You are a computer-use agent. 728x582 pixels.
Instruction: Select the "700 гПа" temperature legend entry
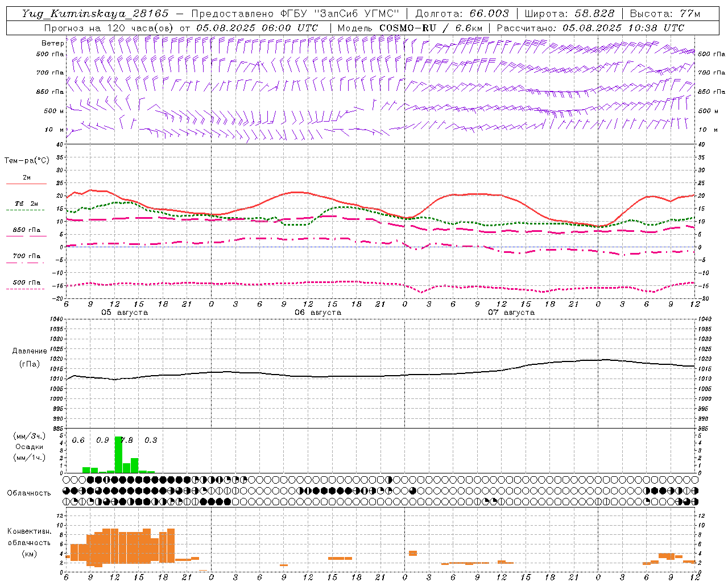26,256
